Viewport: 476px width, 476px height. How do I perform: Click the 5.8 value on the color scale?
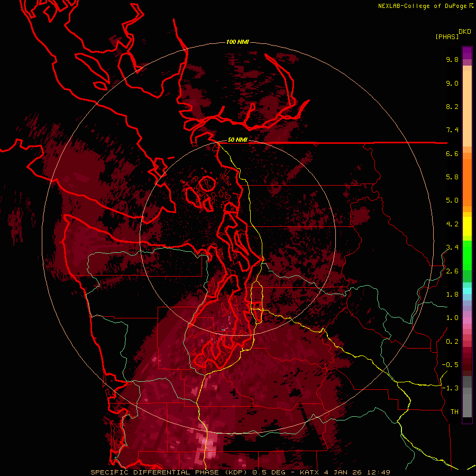pyautogui.click(x=452, y=177)
